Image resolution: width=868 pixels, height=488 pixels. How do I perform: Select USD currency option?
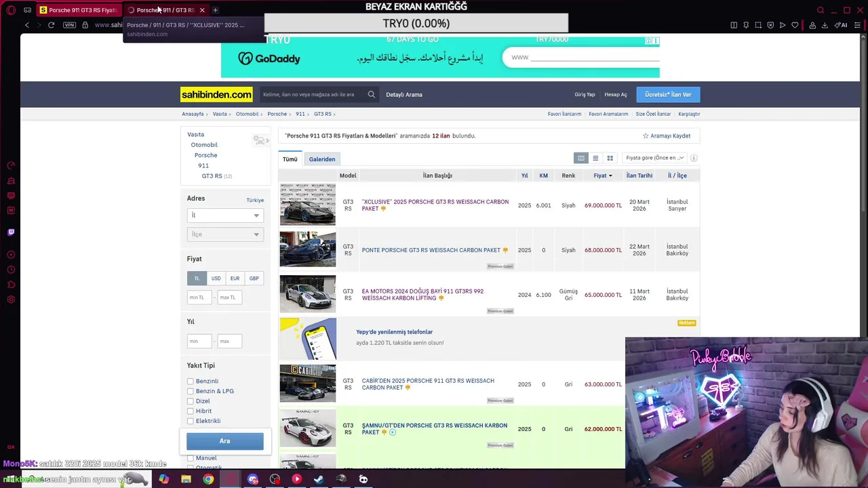pyautogui.click(x=216, y=279)
